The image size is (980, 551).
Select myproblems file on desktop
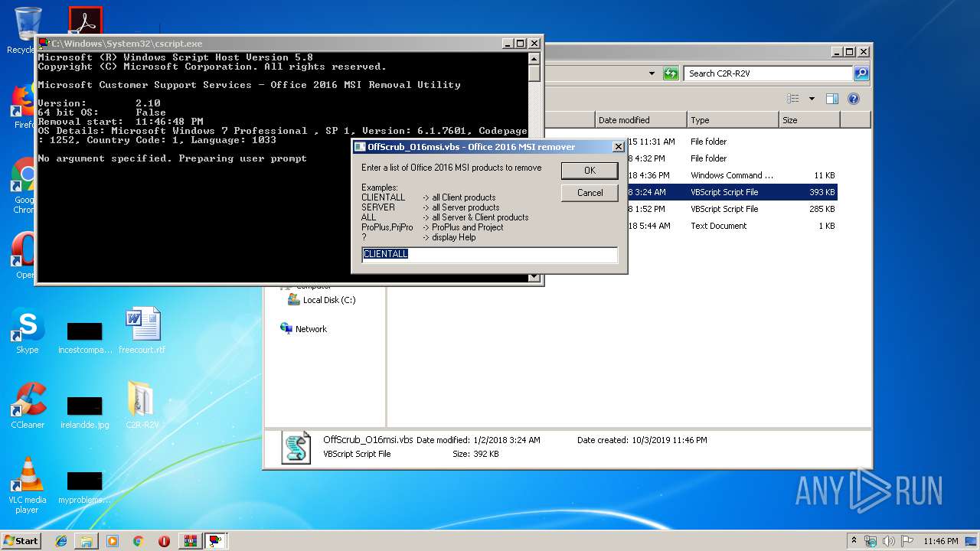click(x=85, y=487)
